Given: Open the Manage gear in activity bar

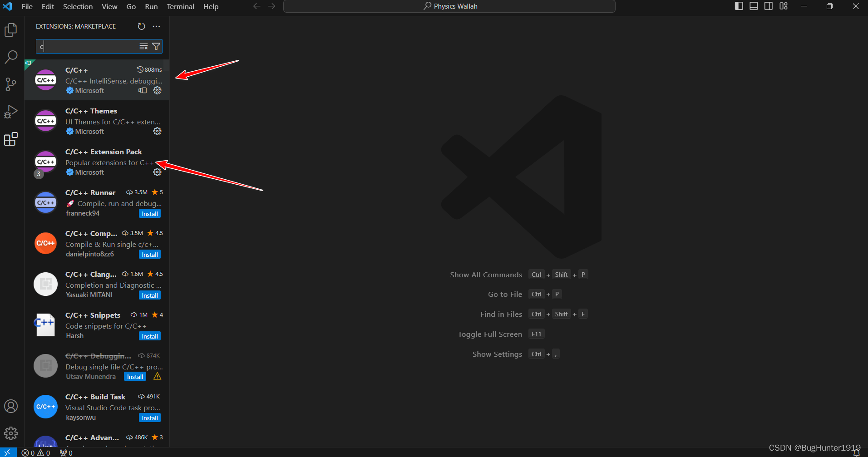Looking at the screenshot, I should pyautogui.click(x=11, y=433).
